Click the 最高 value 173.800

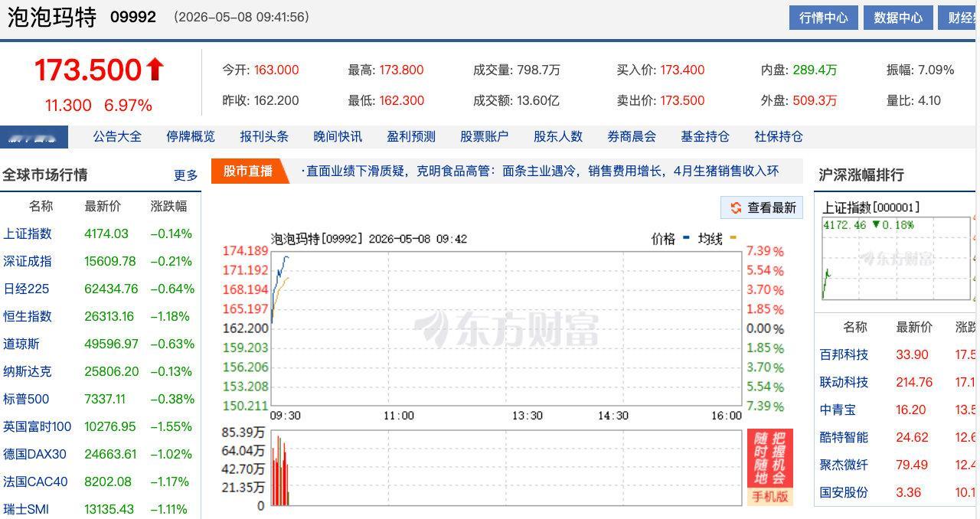pyautogui.click(x=401, y=70)
